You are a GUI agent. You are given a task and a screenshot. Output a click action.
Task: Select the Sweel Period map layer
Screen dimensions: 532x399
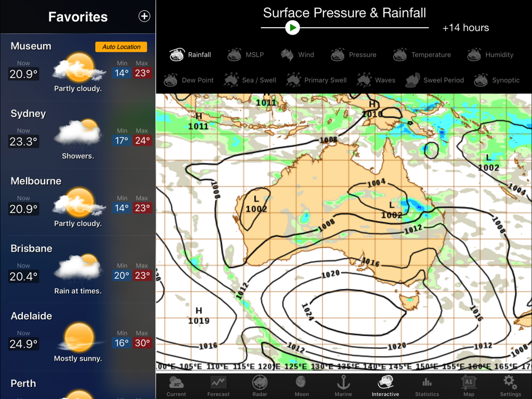435,80
